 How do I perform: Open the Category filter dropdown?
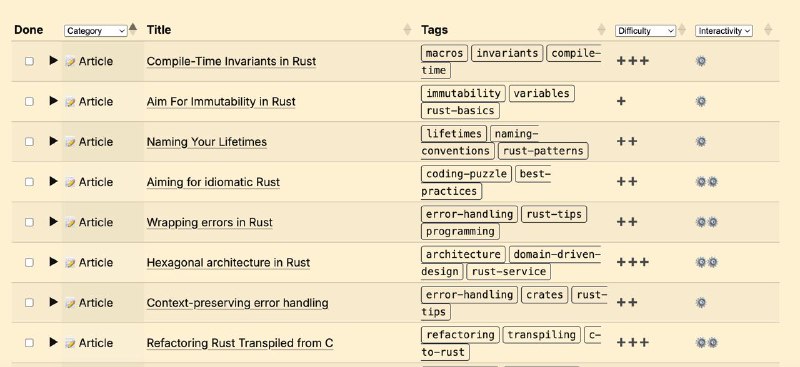pyautogui.click(x=95, y=31)
